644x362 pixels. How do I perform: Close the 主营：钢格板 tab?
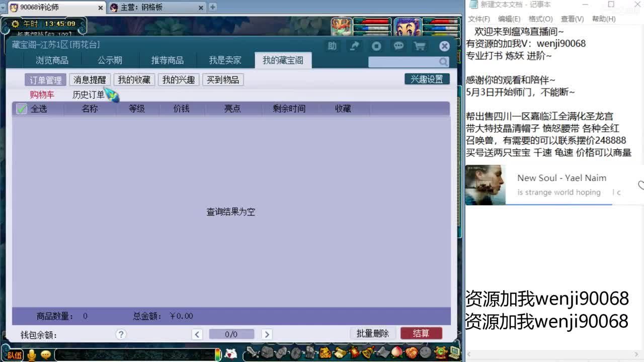coord(201,8)
